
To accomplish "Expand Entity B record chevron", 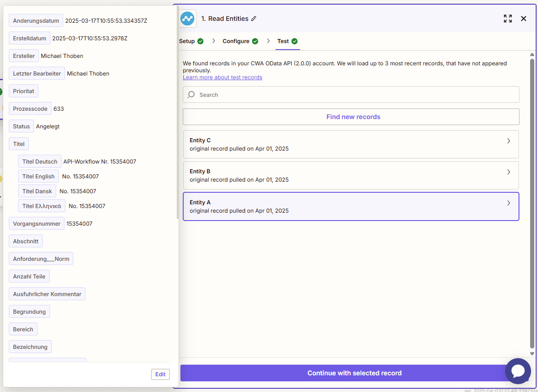I will coord(509,172).
